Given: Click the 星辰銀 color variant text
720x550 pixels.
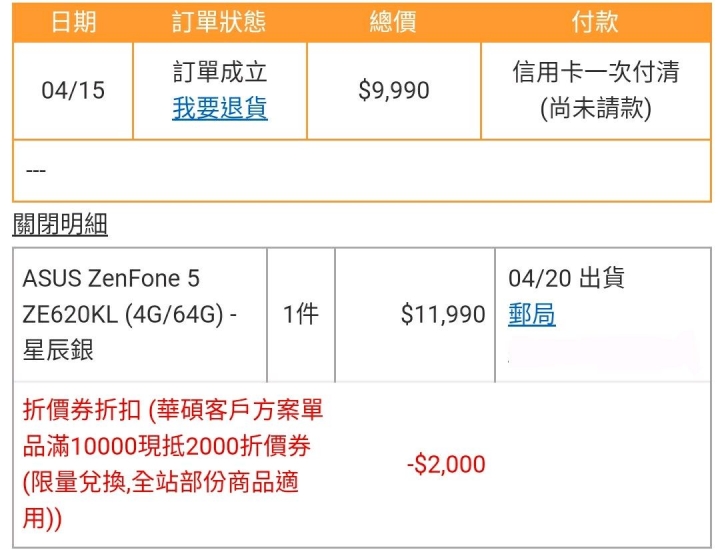Looking at the screenshot, I should pyautogui.click(x=58, y=350).
